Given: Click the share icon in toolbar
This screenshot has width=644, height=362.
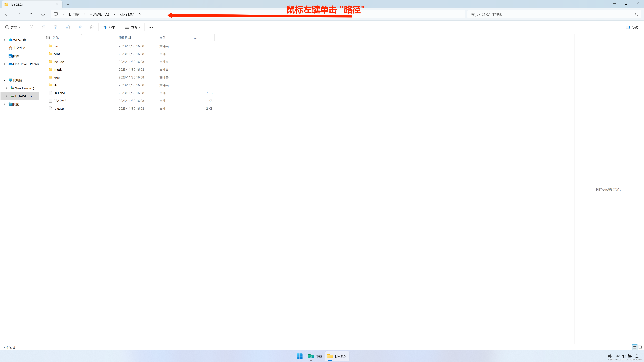Looking at the screenshot, I should click(80, 27).
